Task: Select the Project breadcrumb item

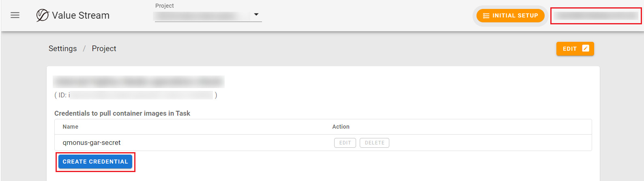Action: tap(104, 49)
